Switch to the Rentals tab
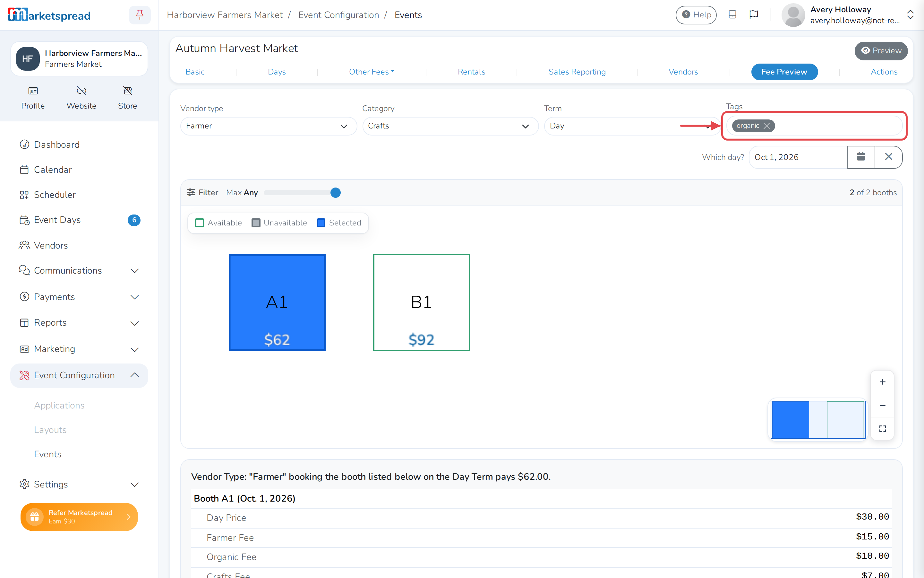 (471, 72)
